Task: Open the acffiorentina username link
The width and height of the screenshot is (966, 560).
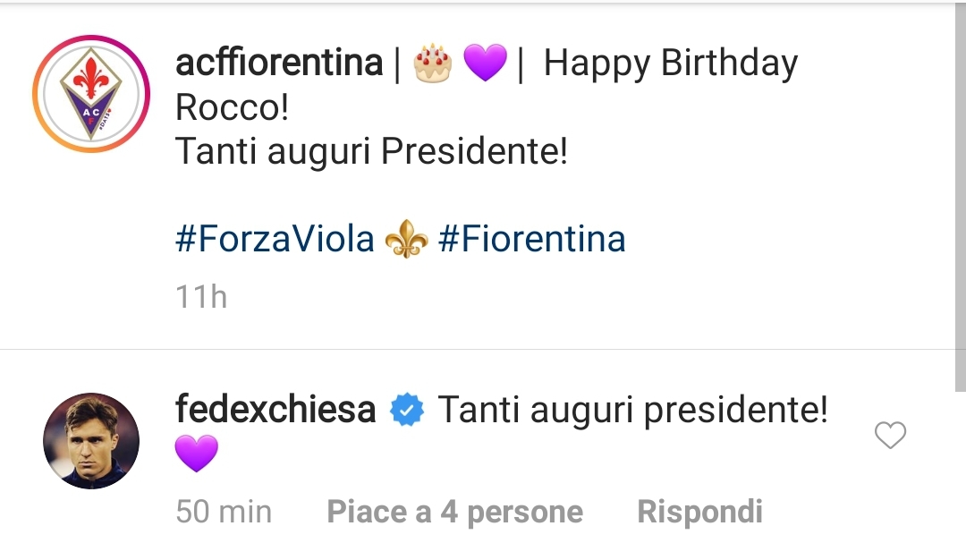Action: click(279, 64)
